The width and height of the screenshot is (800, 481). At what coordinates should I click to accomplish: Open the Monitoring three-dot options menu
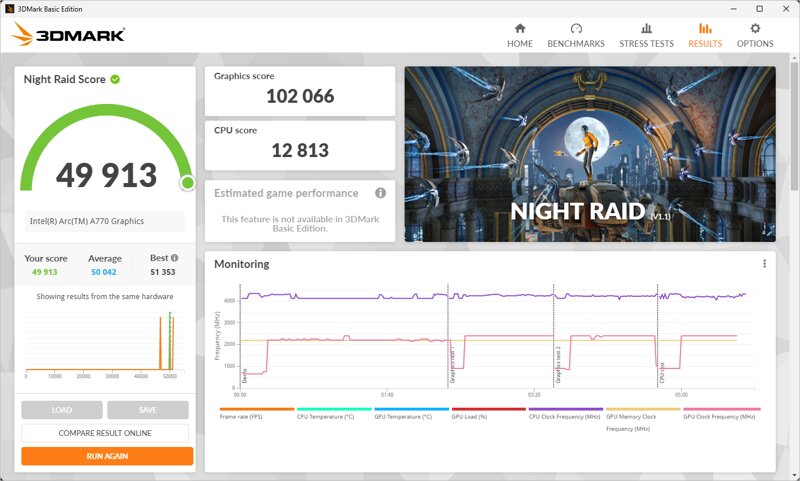[764, 263]
